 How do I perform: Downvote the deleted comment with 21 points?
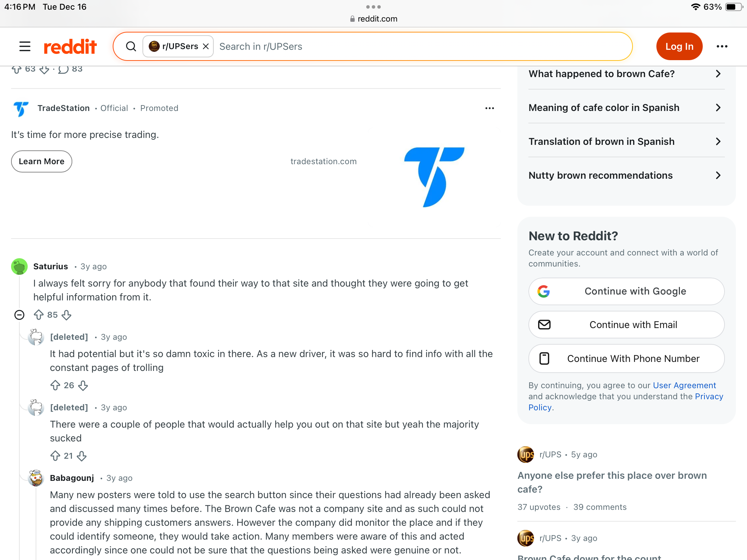point(82,456)
